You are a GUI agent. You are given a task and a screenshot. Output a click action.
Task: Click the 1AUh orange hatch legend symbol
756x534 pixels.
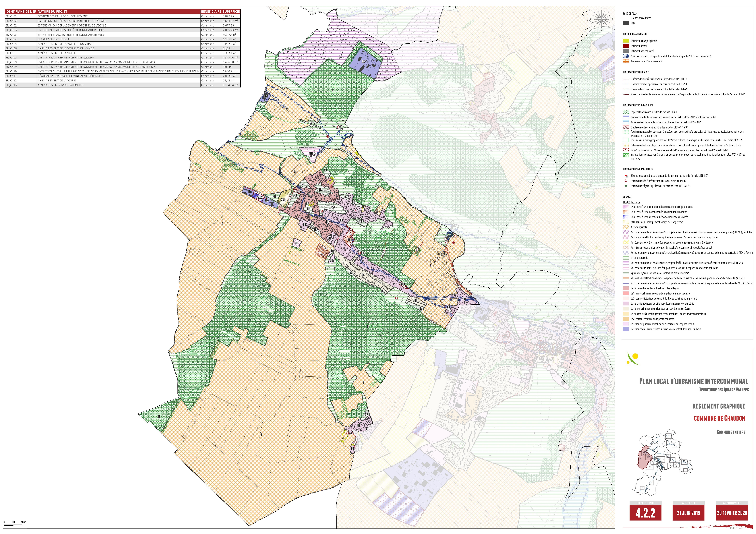pos(626,212)
